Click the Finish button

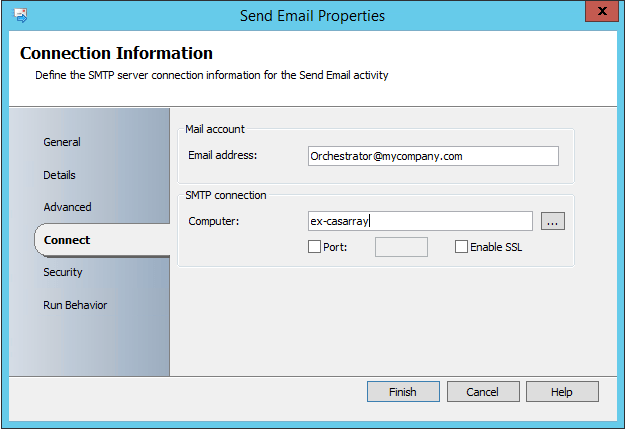(x=403, y=392)
